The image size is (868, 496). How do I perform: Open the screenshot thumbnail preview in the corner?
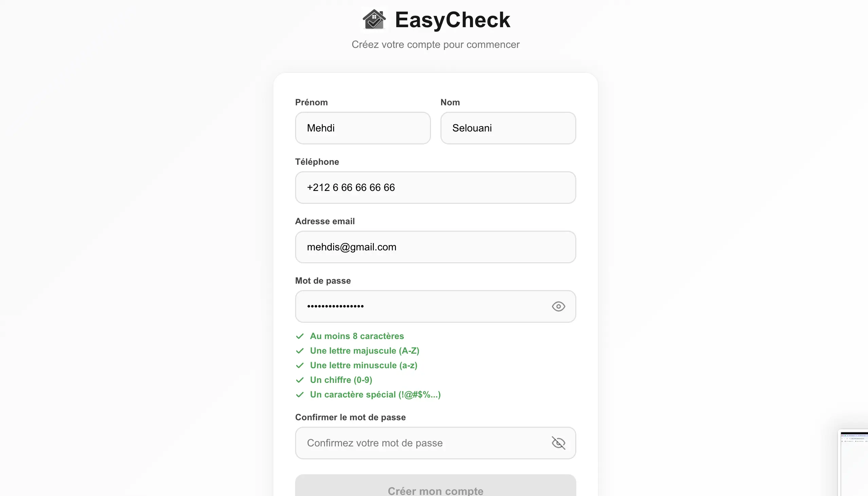click(854, 463)
